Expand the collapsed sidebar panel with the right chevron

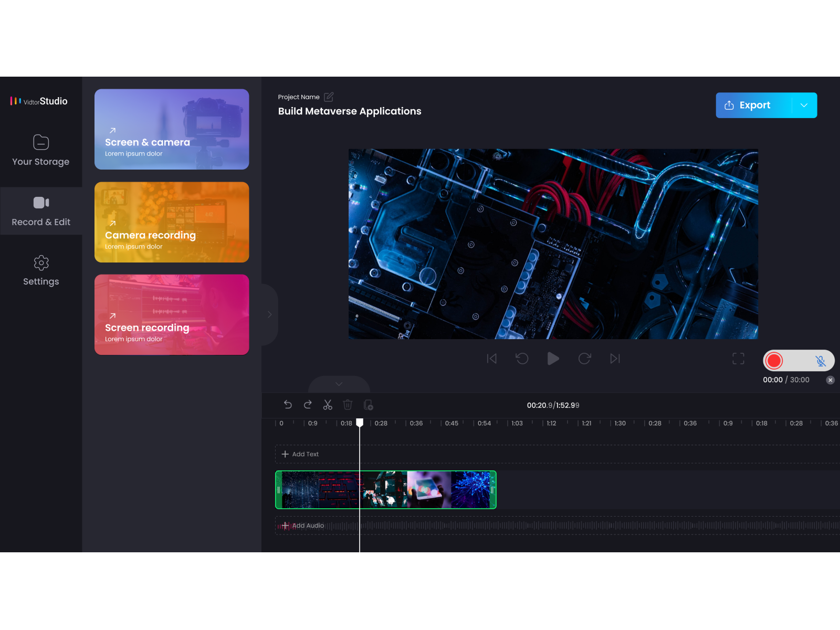(269, 314)
